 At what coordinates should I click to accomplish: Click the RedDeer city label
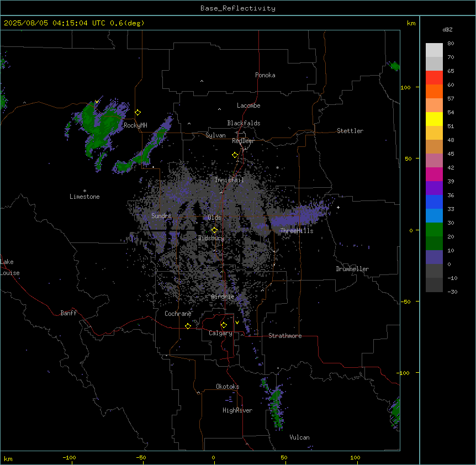pos(243,141)
